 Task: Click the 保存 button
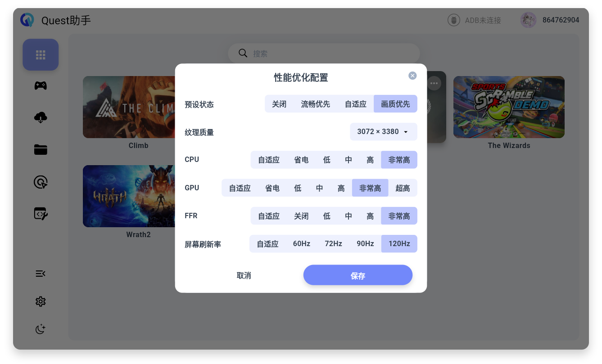[x=358, y=275]
